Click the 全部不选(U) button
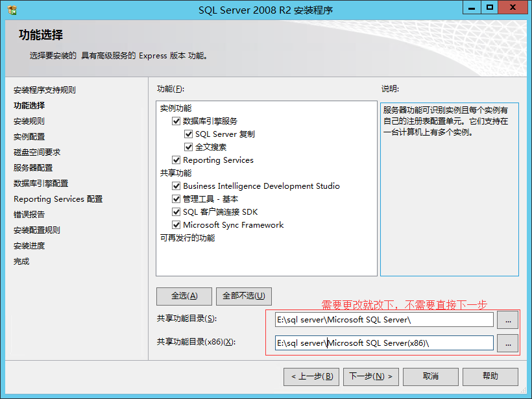The image size is (532, 399). 243,296
